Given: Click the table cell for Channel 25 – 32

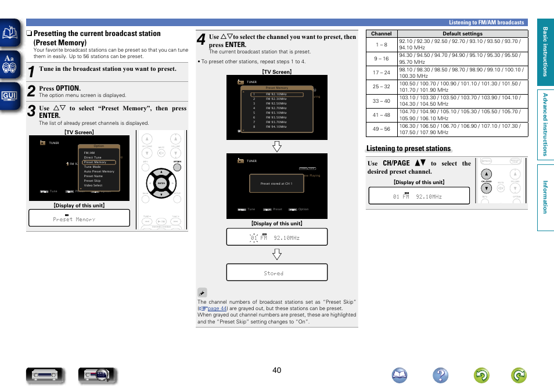Looking at the screenshot, I should point(382,87).
